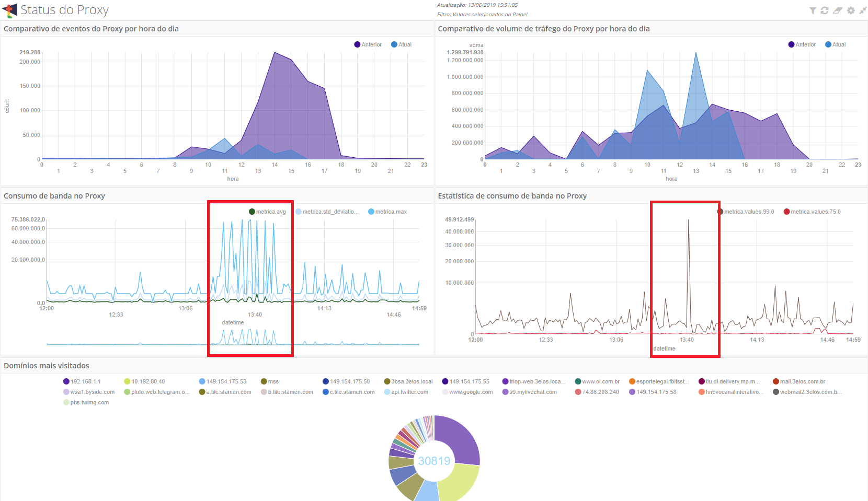The image size is (868, 501).
Task: Toggle www.google.com legend entry
Action: tap(467, 392)
